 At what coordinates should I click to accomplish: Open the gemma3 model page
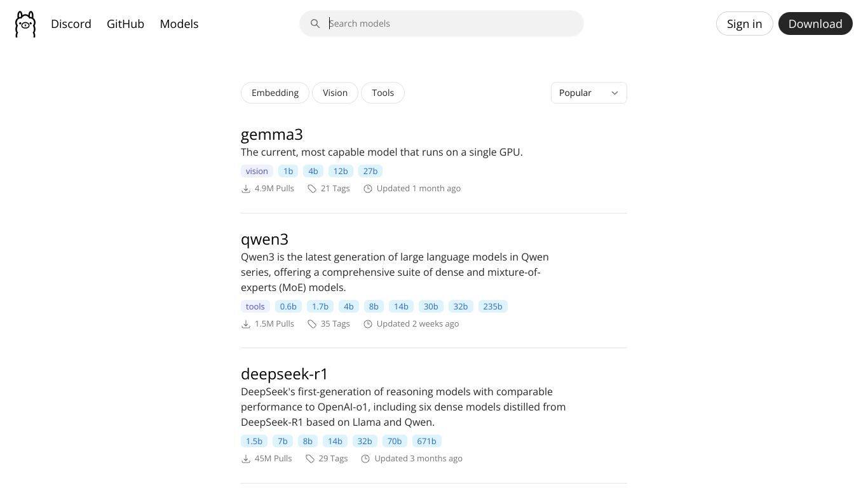point(272,134)
